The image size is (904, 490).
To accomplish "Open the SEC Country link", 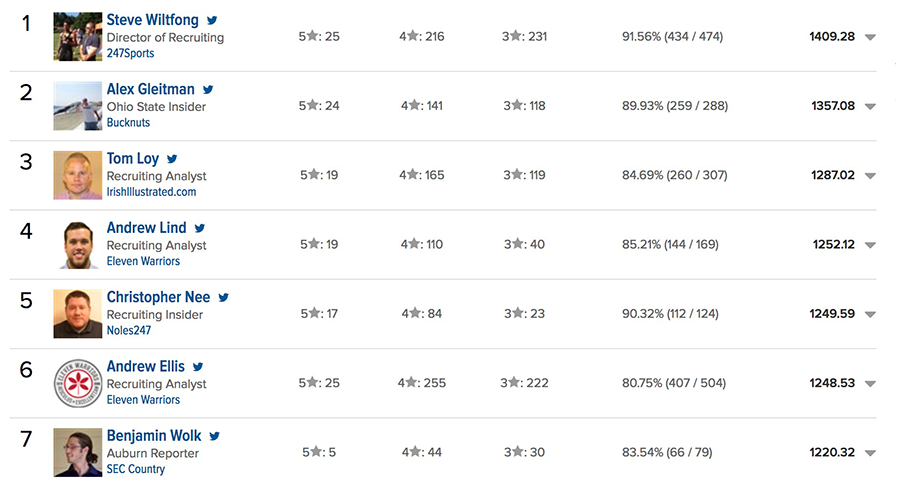I will tap(135, 469).
